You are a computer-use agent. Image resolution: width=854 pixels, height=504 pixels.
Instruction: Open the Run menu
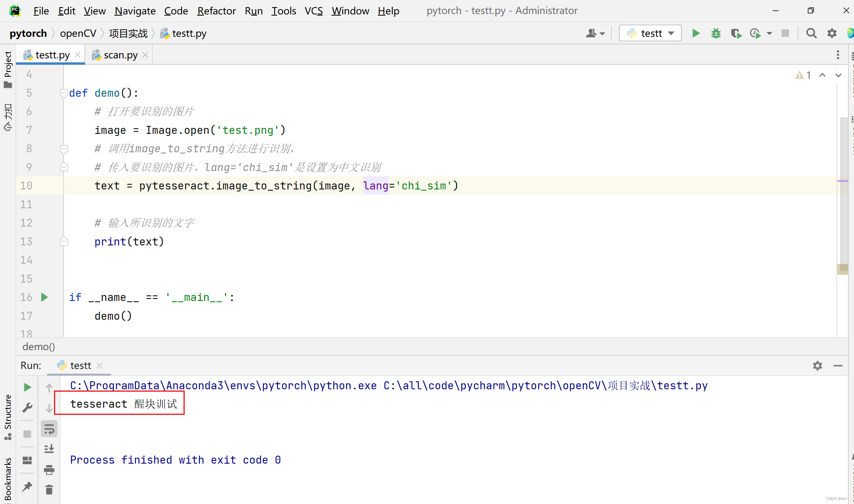click(x=253, y=11)
